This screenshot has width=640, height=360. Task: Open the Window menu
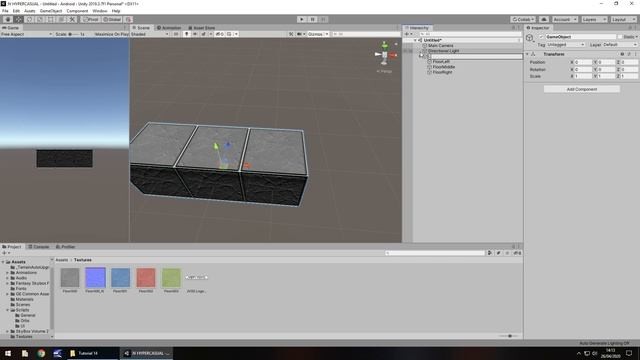[x=100, y=11]
